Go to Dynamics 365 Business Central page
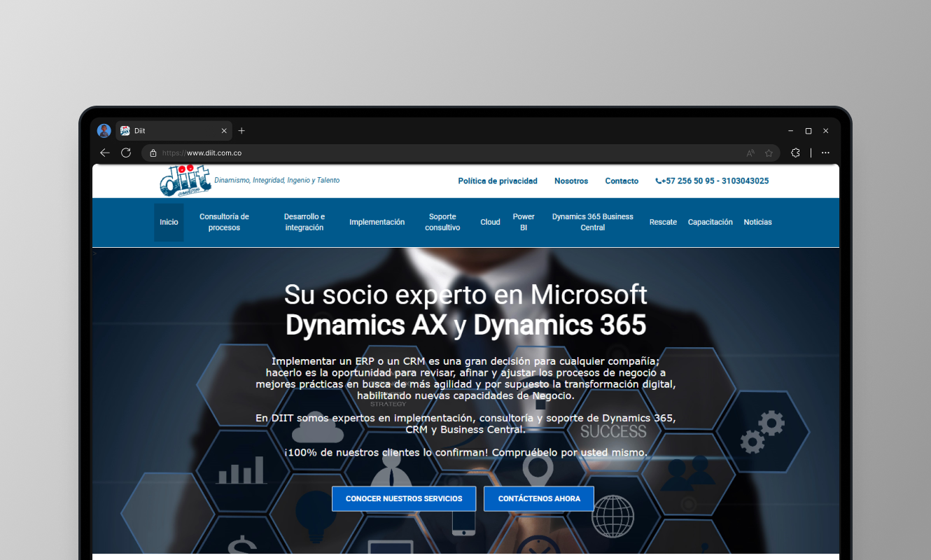The height and width of the screenshot is (560, 931). pos(592,222)
